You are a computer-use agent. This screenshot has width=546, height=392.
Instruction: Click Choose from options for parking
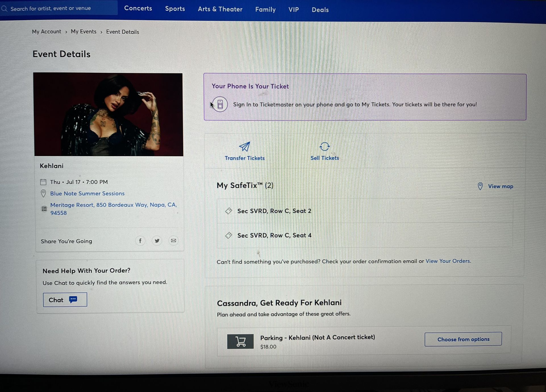463,339
